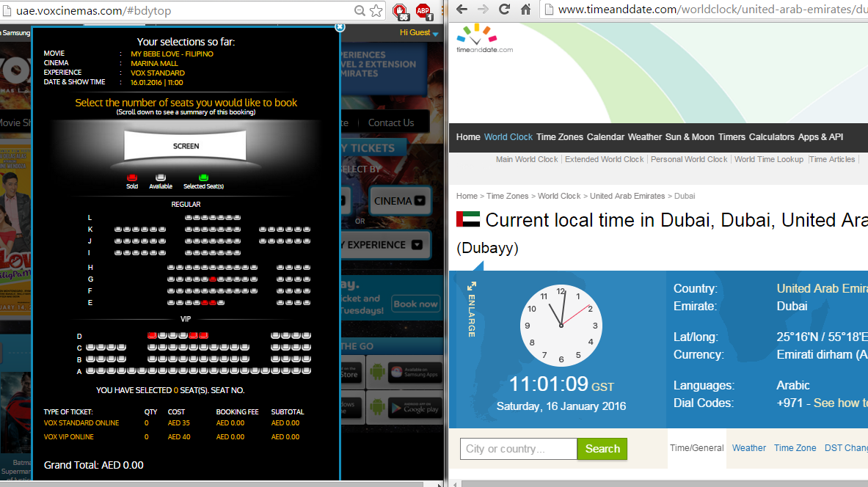The image size is (868, 487).
Task: Click the horizontal scrollbar of timeanddate page
Action: (664, 483)
